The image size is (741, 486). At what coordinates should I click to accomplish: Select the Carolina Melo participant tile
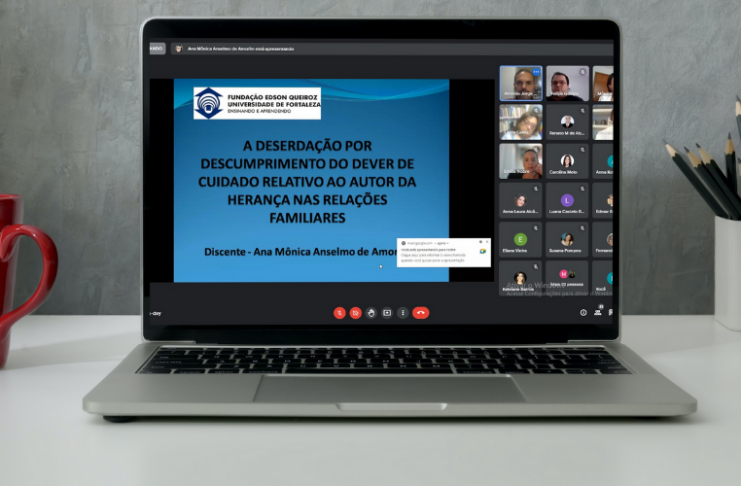click(567, 162)
